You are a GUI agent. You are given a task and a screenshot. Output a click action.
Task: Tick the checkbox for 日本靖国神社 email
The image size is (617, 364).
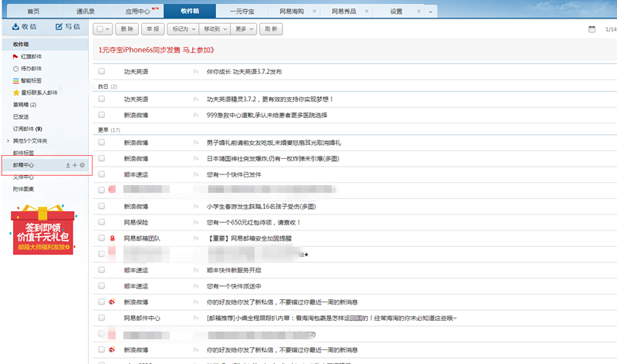tap(102, 158)
